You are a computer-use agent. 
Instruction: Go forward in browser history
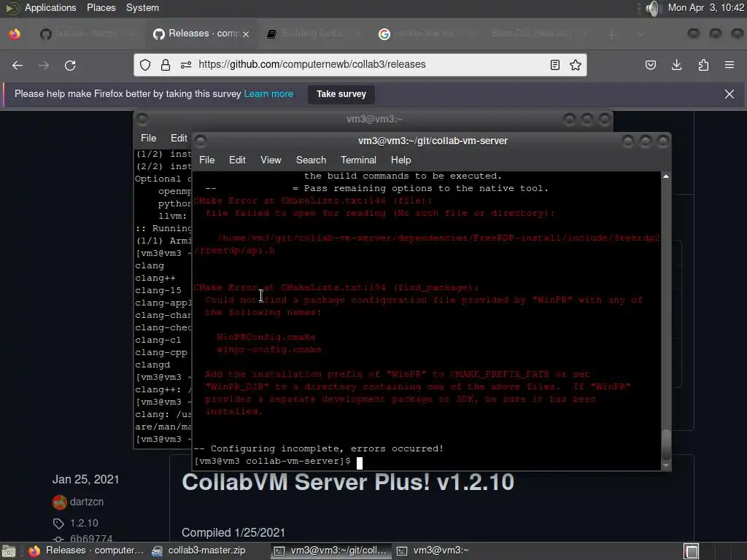coord(44,65)
